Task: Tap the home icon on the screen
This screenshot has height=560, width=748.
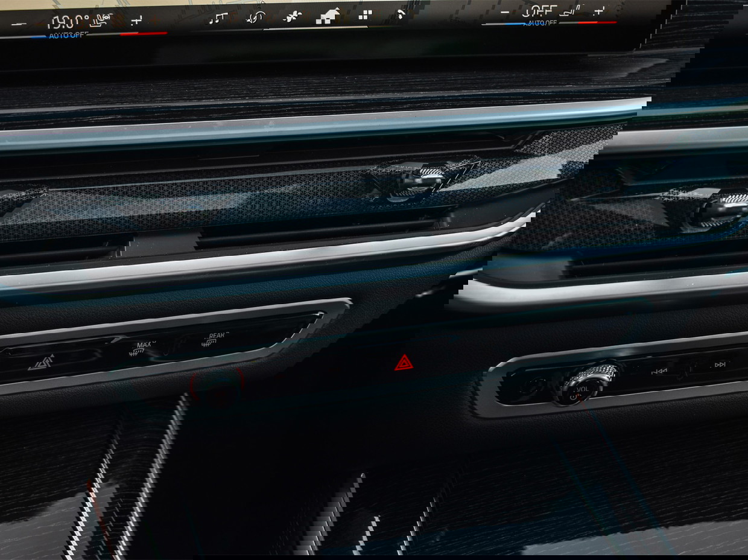Action: click(327, 16)
